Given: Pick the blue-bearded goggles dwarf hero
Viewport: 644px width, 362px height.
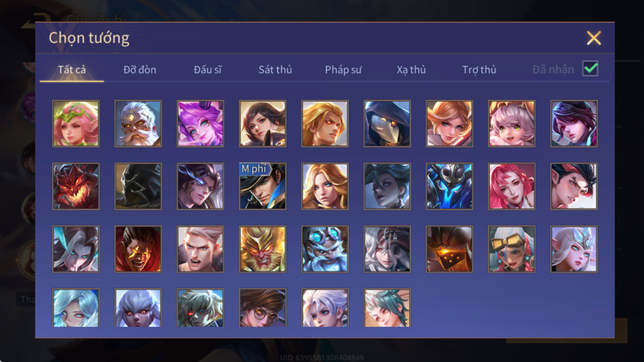Looking at the screenshot, I should pos(325,249).
